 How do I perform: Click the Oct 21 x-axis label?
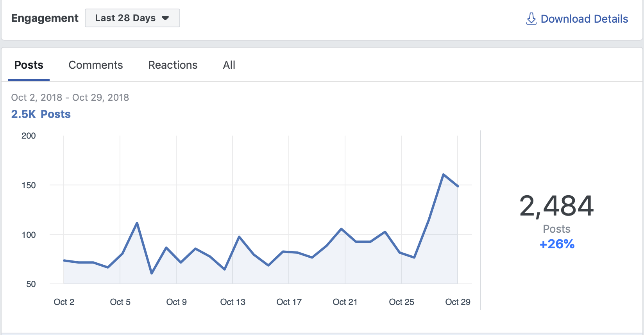point(345,302)
